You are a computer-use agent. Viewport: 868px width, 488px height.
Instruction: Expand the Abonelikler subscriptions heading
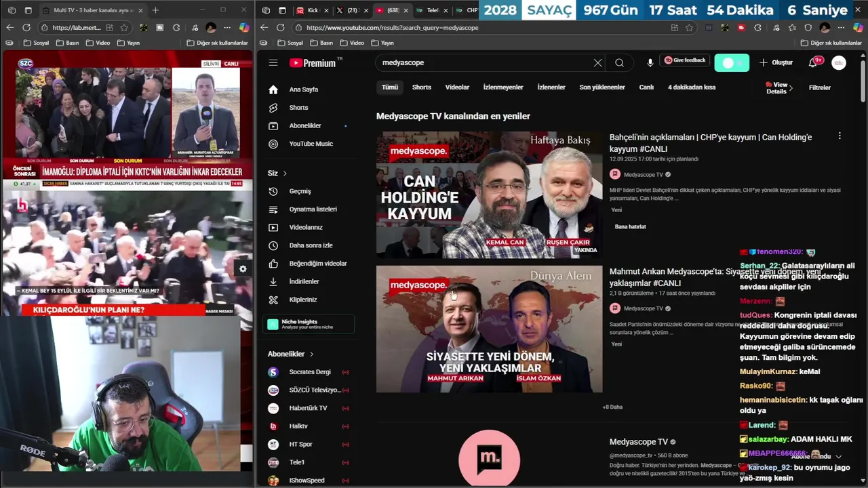[x=290, y=354]
